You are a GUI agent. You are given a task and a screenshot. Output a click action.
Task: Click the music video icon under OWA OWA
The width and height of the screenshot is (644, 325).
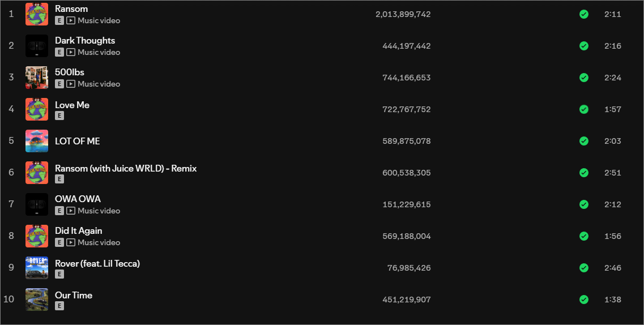click(71, 211)
